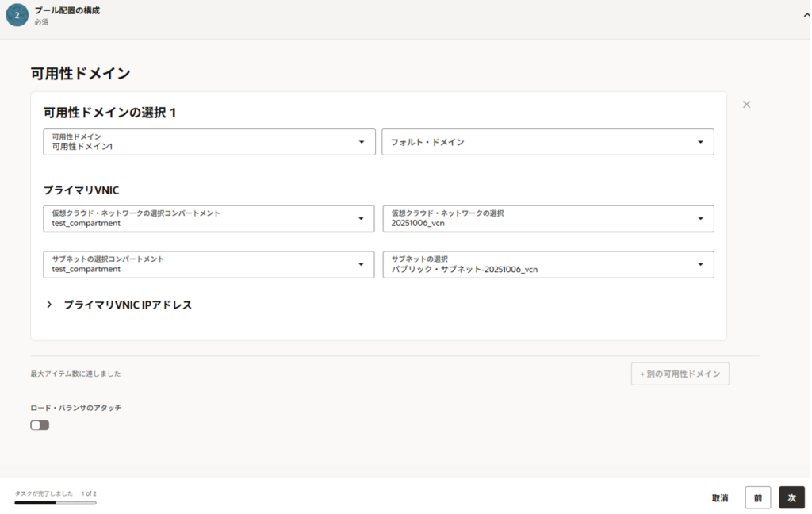
Task: Open the フォルト・ドメイン combo box
Action: [x=539, y=142]
